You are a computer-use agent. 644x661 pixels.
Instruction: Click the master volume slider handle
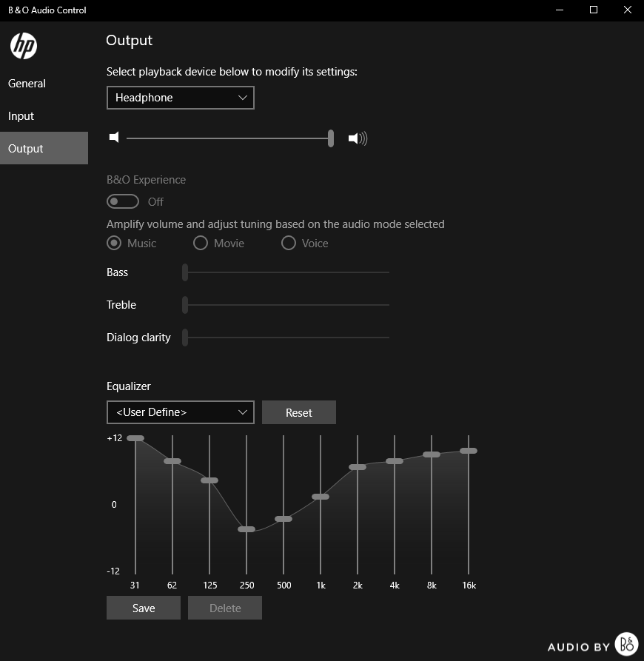(x=331, y=138)
